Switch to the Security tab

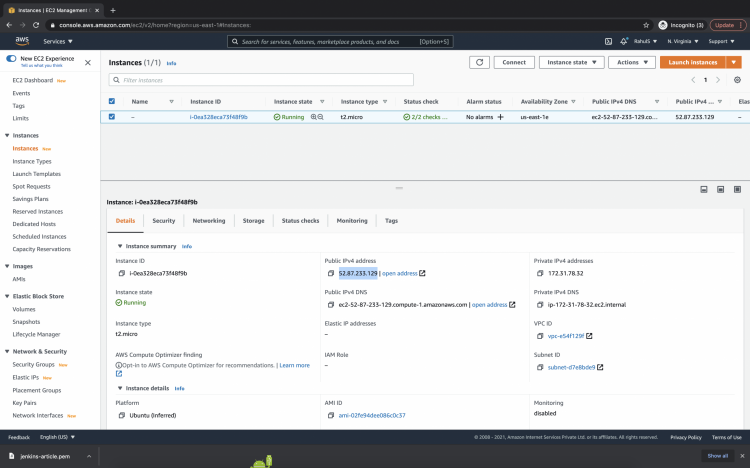(164, 221)
